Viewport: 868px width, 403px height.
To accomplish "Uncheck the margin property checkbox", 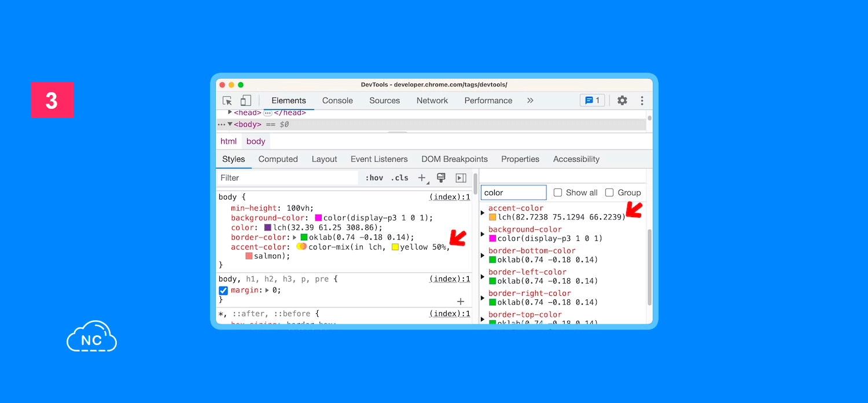I will [223, 291].
